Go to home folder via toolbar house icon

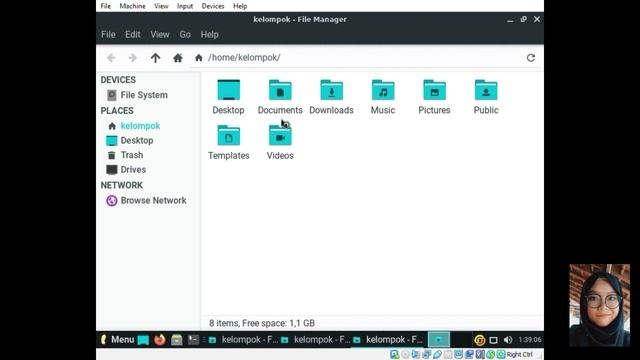178,58
